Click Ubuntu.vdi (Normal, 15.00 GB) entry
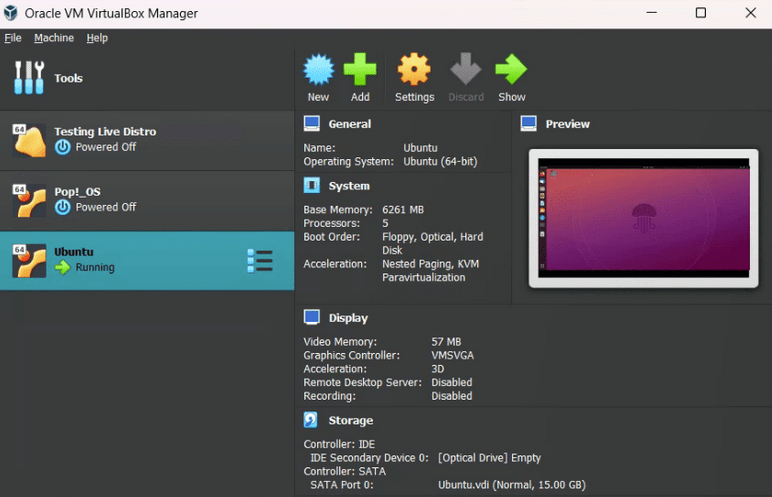This screenshot has width=772, height=497. (512, 485)
